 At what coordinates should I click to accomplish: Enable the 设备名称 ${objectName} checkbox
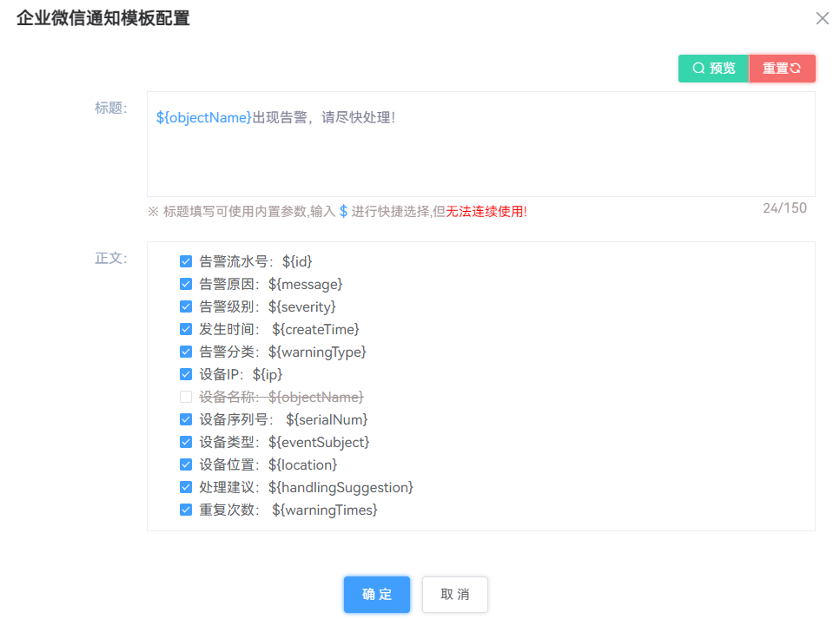(x=186, y=397)
